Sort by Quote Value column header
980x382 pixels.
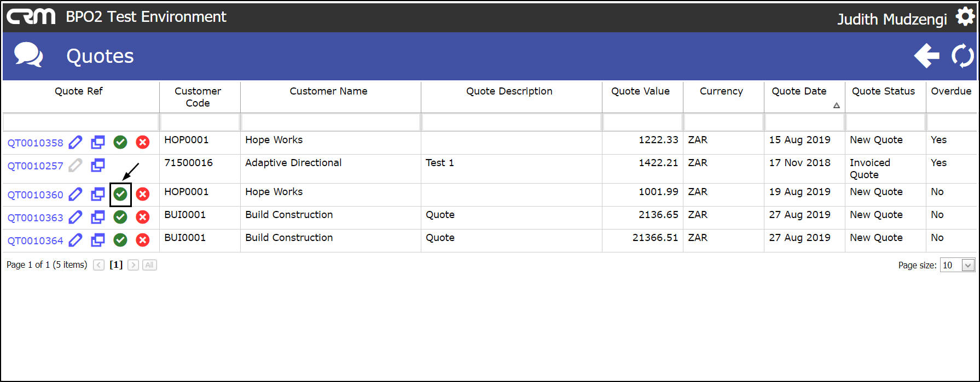point(640,91)
